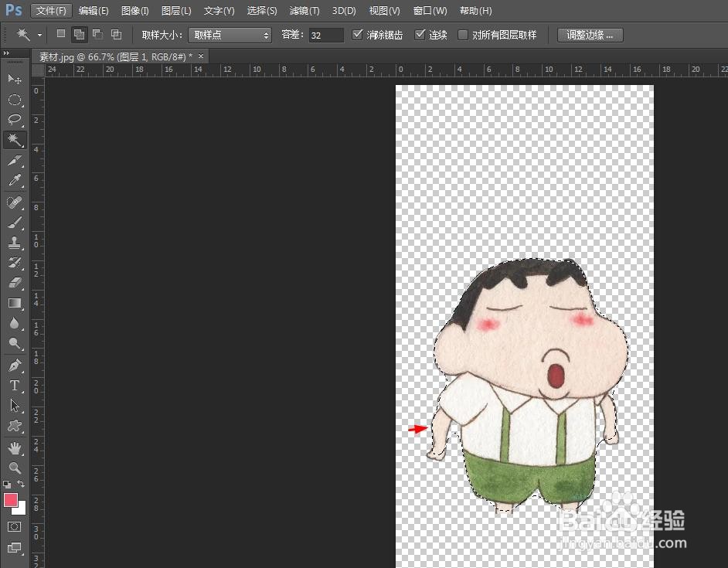Open the 图层(L) menu
This screenshot has height=568, width=728.
176,11
